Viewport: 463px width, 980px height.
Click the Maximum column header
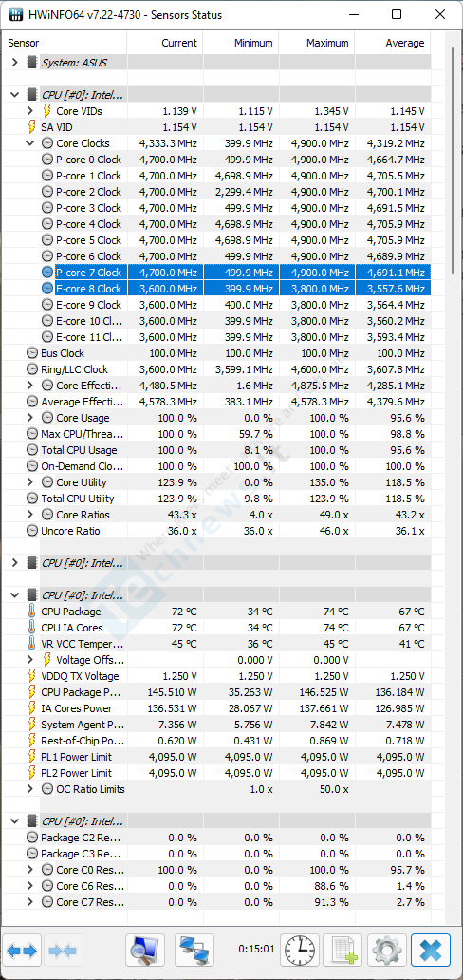pyautogui.click(x=317, y=43)
